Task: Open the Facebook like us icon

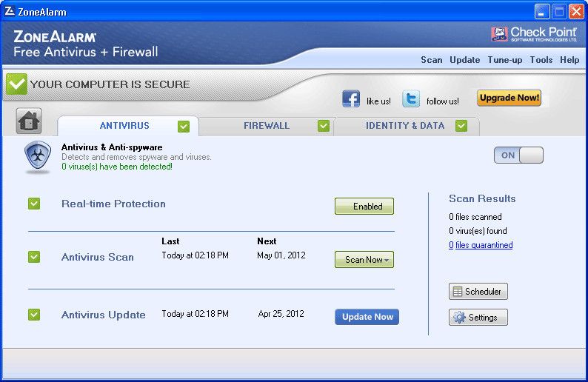Action: coord(351,99)
